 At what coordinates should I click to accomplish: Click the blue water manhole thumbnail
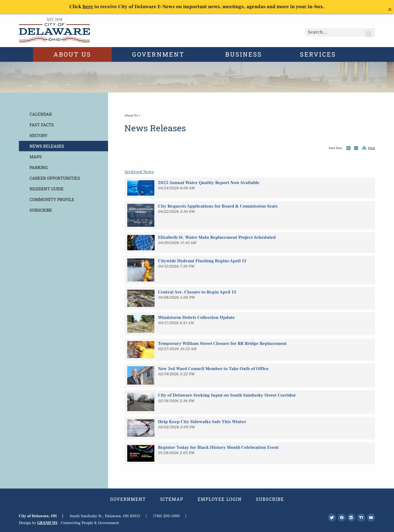click(141, 243)
